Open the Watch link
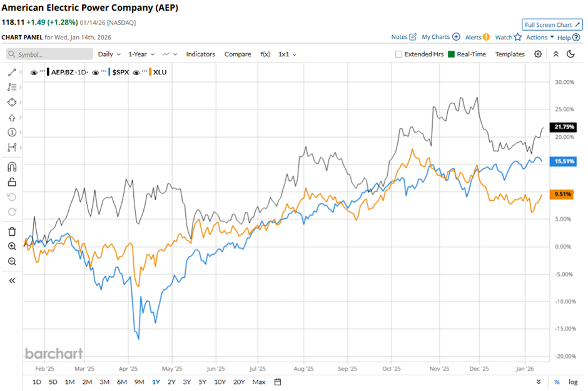This screenshot has width=588, height=391. [x=508, y=38]
